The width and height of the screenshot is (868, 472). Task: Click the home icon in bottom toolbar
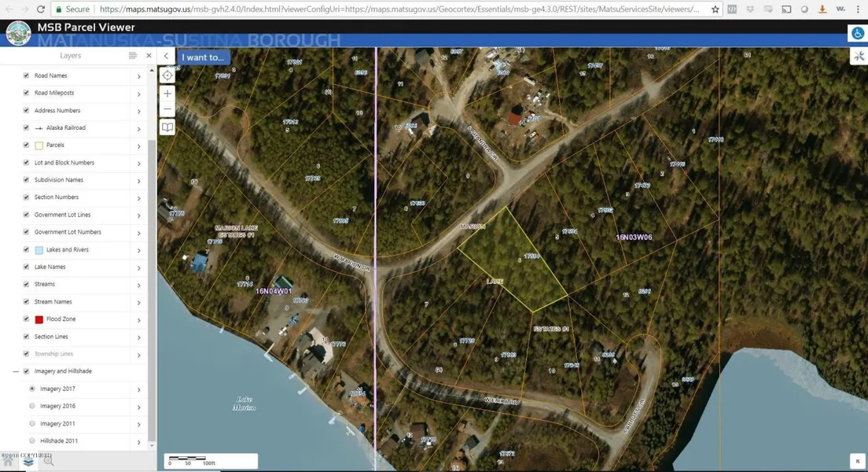coord(9,462)
